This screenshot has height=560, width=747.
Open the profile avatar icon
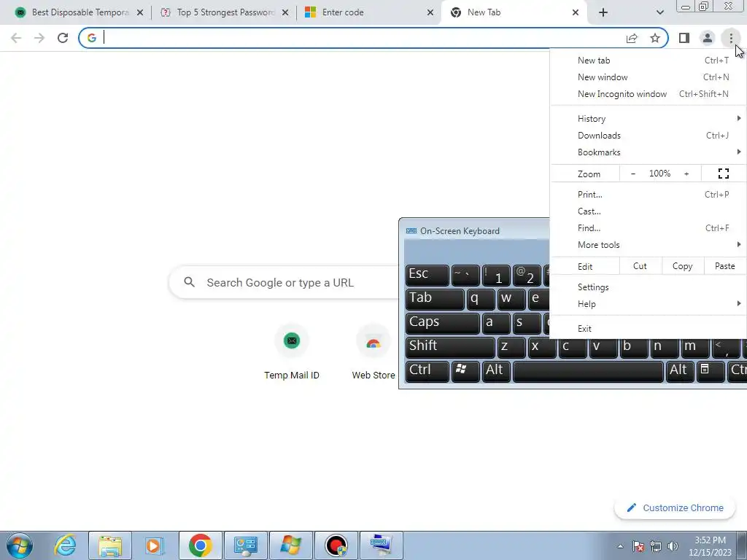click(708, 38)
